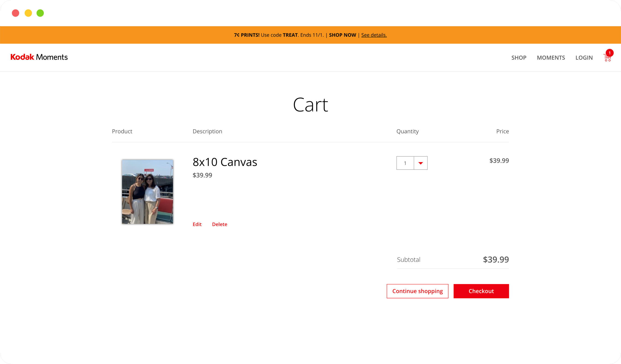Click the red cart item count badge
The width and height of the screenshot is (621, 364).
[609, 53]
